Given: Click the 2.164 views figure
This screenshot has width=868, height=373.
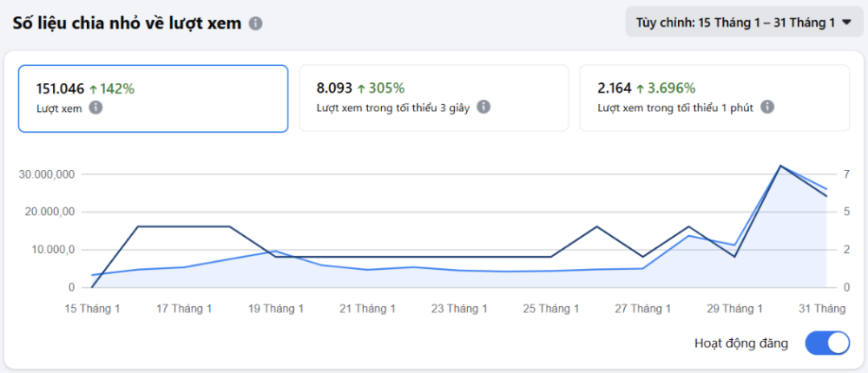Looking at the screenshot, I should click(x=615, y=88).
